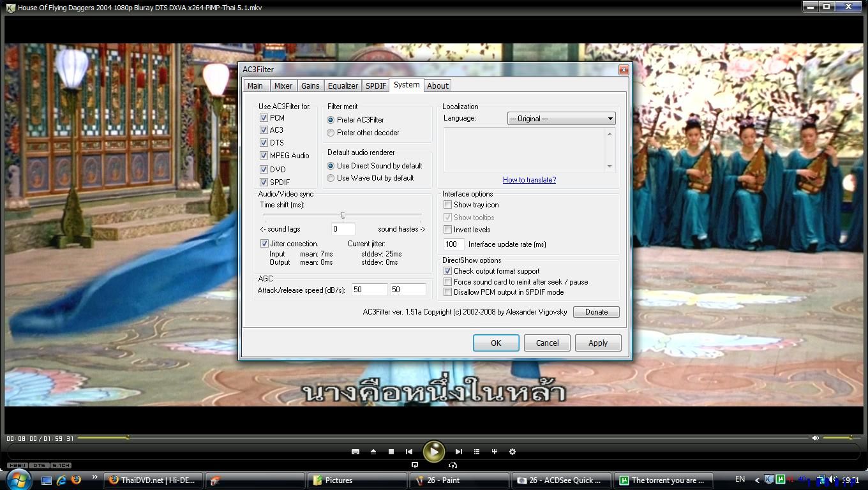Skip to the previous track icon
The height and width of the screenshot is (490, 868).
[409, 452]
